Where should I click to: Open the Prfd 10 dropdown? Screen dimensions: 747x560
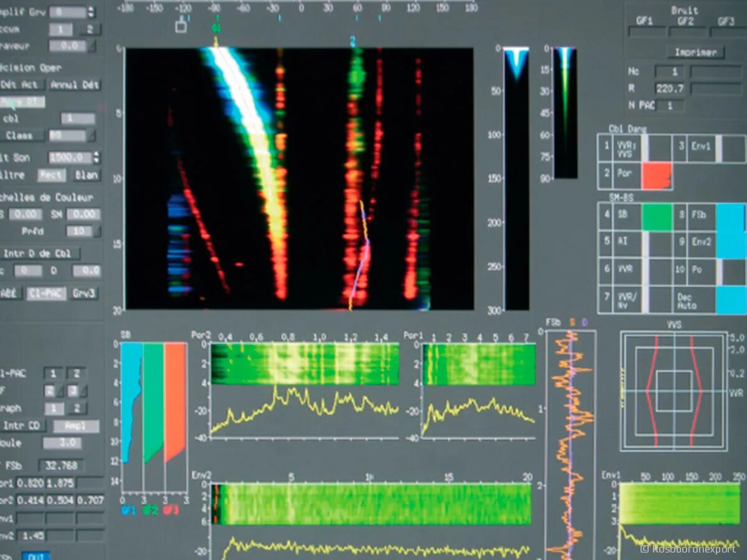[83, 231]
